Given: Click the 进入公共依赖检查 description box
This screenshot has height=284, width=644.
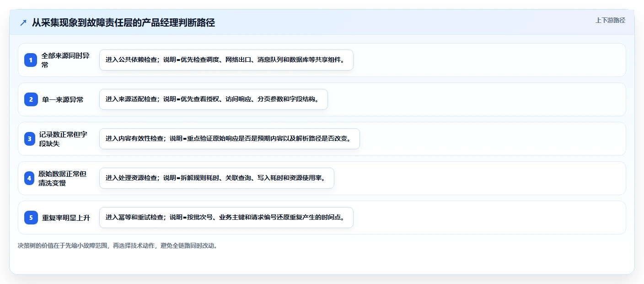Looking at the screenshot, I should tap(226, 60).
